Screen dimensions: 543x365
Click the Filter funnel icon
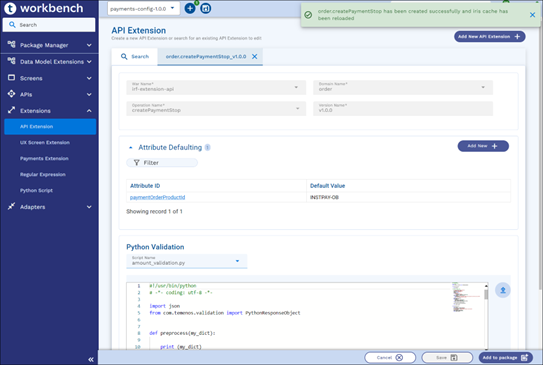[x=136, y=162]
